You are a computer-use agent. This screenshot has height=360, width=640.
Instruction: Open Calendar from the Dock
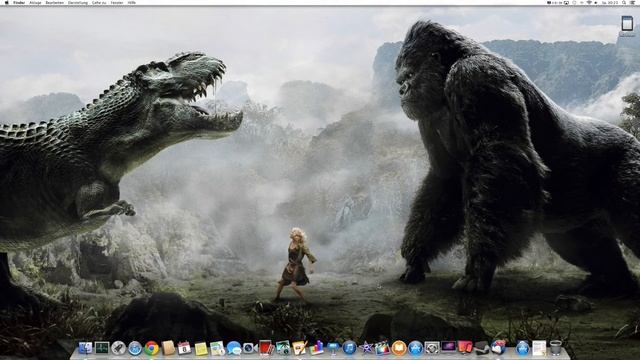tap(184, 348)
